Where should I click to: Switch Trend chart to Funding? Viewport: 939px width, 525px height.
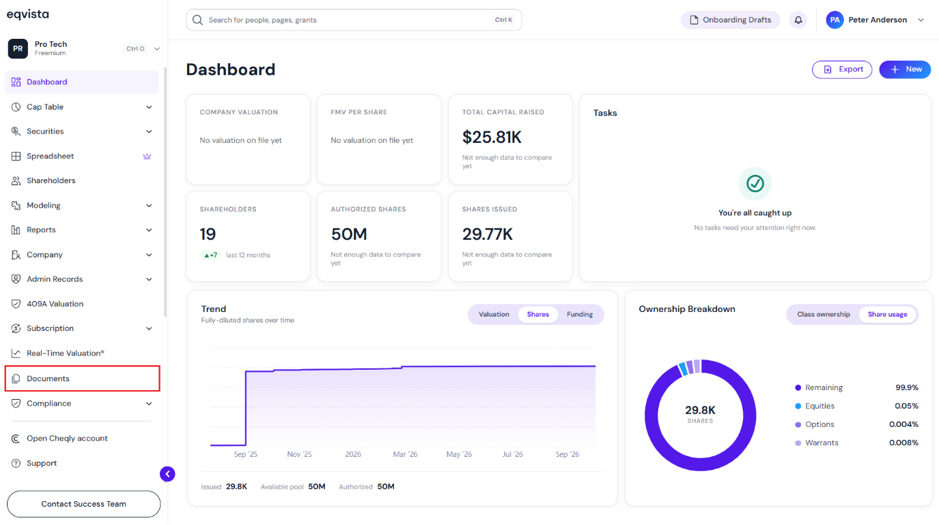point(580,314)
